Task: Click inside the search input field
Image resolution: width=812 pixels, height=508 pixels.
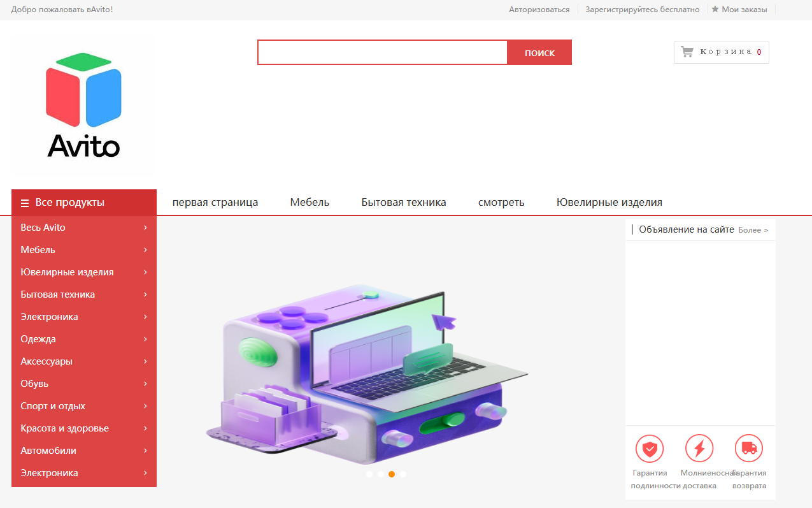Action: (x=382, y=52)
